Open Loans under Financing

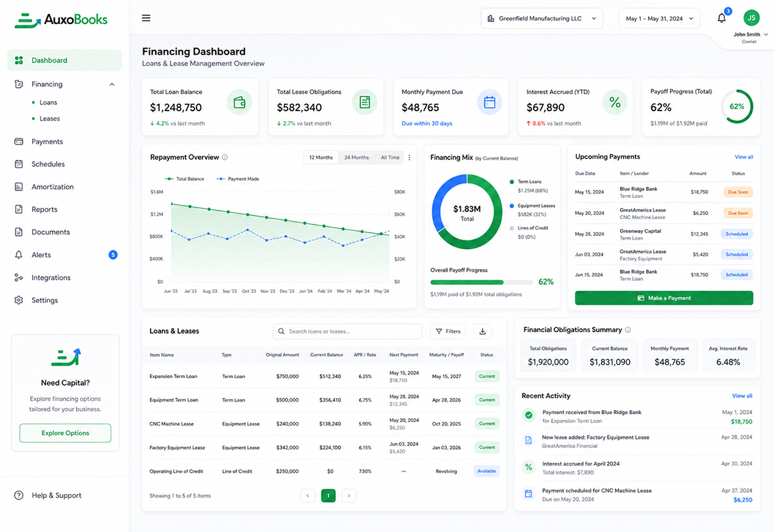pyautogui.click(x=49, y=102)
